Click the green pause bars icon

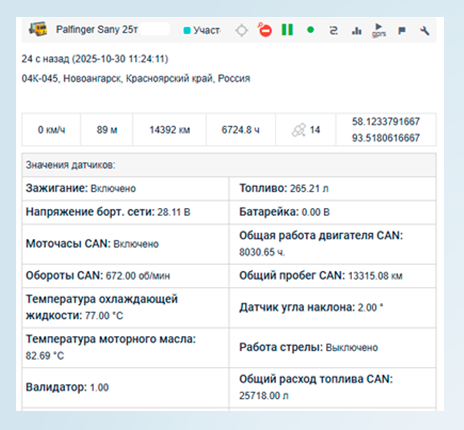tap(287, 30)
